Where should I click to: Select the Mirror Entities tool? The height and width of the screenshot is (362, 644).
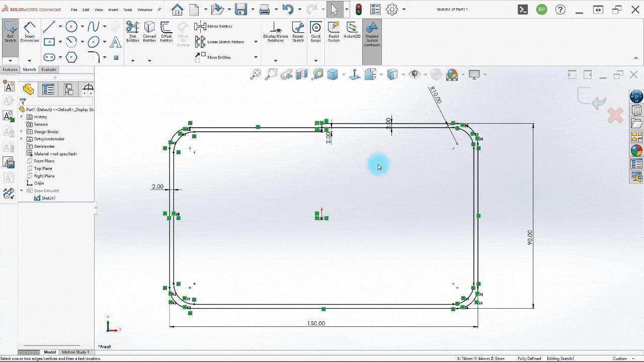click(x=214, y=26)
